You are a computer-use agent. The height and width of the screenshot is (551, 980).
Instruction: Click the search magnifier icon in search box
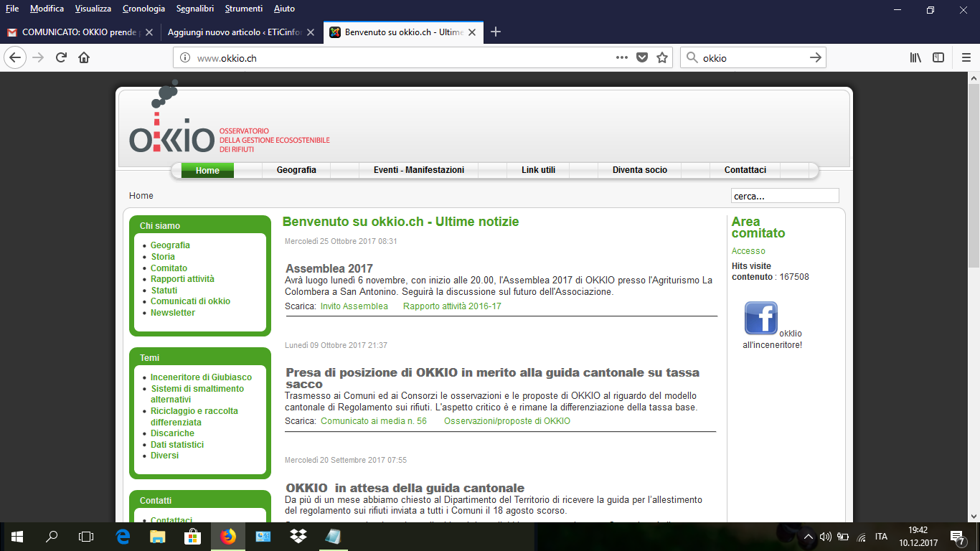coord(692,57)
